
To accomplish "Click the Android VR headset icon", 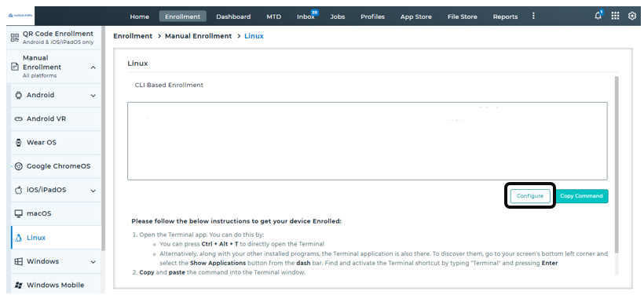I will pyautogui.click(x=18, y=119).
